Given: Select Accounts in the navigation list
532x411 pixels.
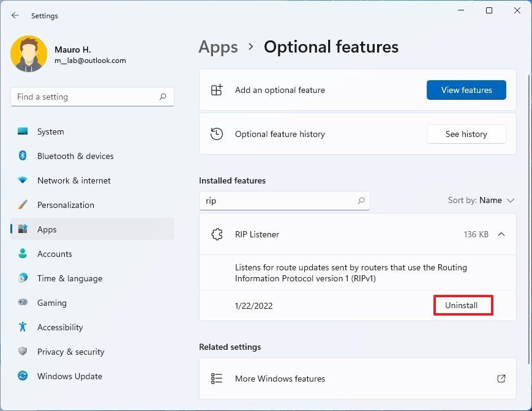Looking at the screenshot, I should [54, 254].
